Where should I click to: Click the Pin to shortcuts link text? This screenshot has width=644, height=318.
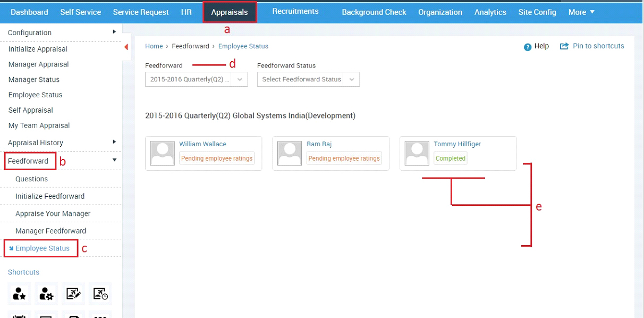pos(598,46)
